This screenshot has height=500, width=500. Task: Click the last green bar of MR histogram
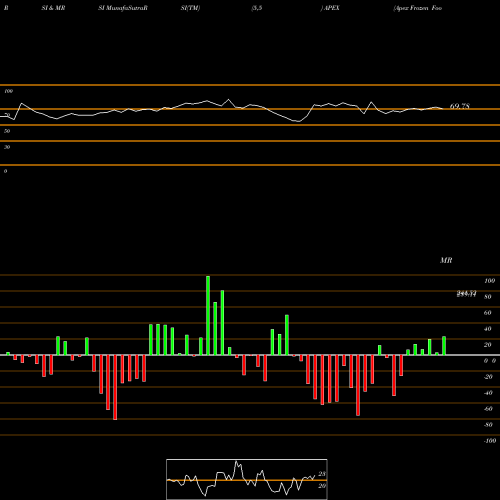[x=444, y=346]
